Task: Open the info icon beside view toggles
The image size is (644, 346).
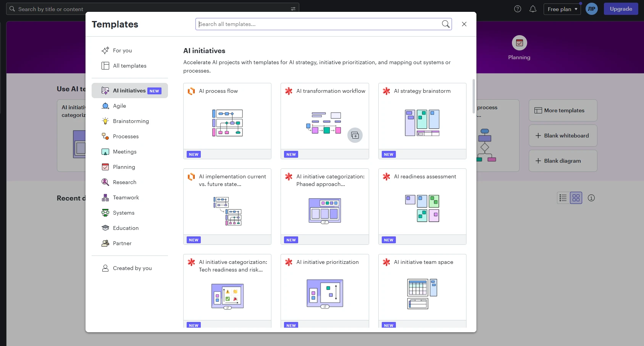Action: (x=591, y=198)
